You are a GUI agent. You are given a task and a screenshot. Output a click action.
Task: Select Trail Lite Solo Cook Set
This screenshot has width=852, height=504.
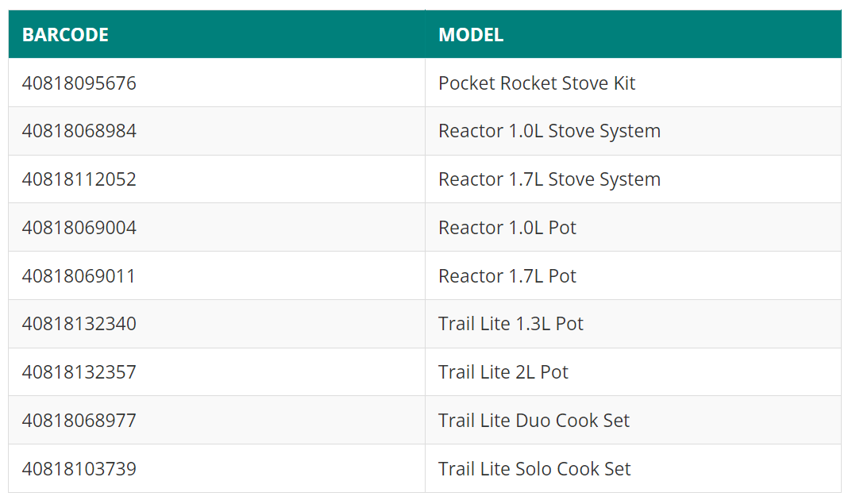(534, 469)
